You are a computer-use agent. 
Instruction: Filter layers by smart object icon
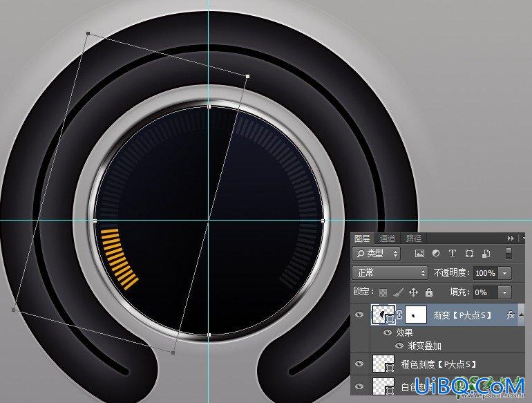(x=486, y=253)
